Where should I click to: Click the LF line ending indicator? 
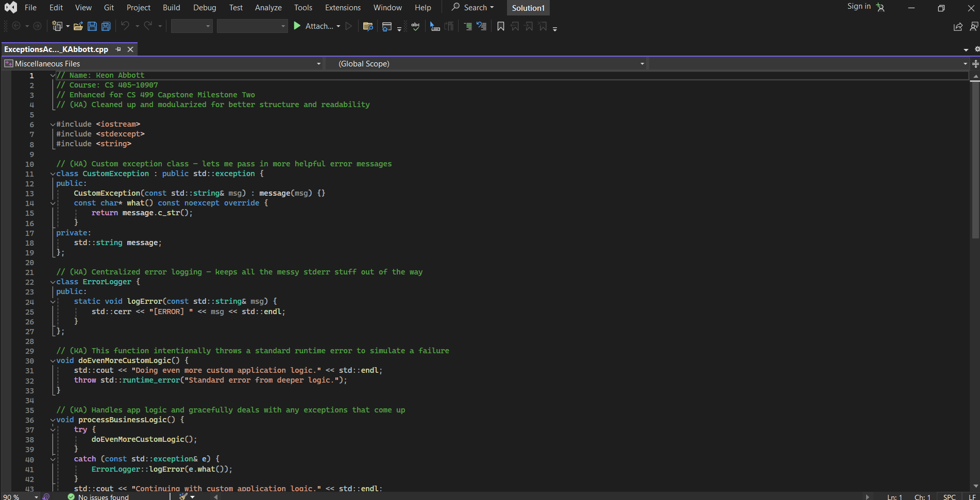tap(972, 497)
